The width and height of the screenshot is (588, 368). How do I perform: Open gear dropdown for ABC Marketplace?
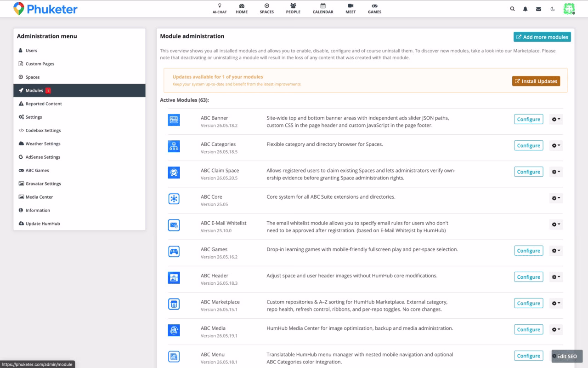[x=556, y=304]
